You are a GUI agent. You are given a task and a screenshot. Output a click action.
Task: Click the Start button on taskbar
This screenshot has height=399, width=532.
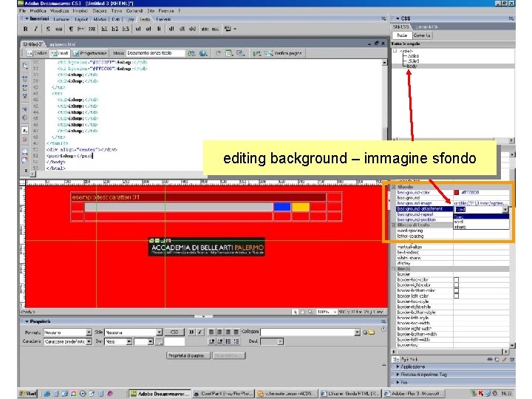click(28, 394)
